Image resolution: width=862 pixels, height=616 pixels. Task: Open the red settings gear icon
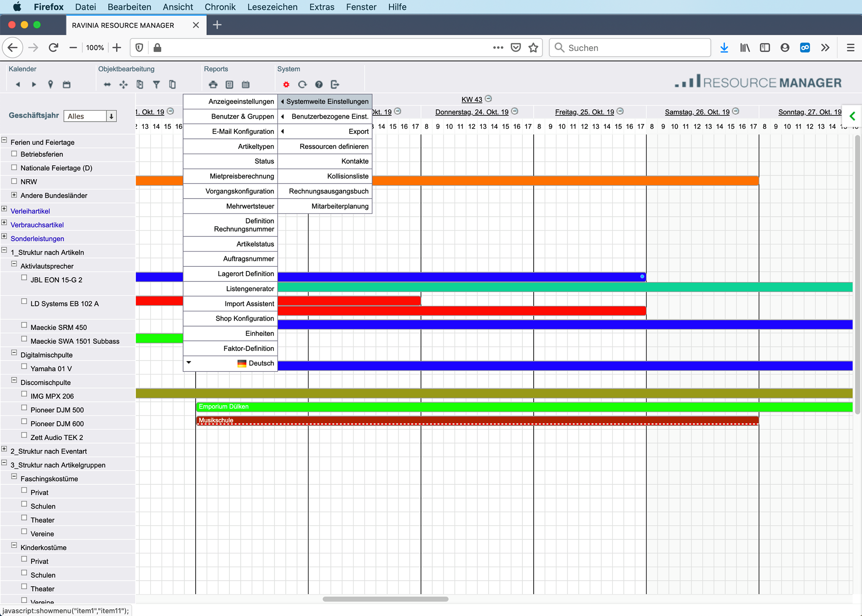coord(286,85)
